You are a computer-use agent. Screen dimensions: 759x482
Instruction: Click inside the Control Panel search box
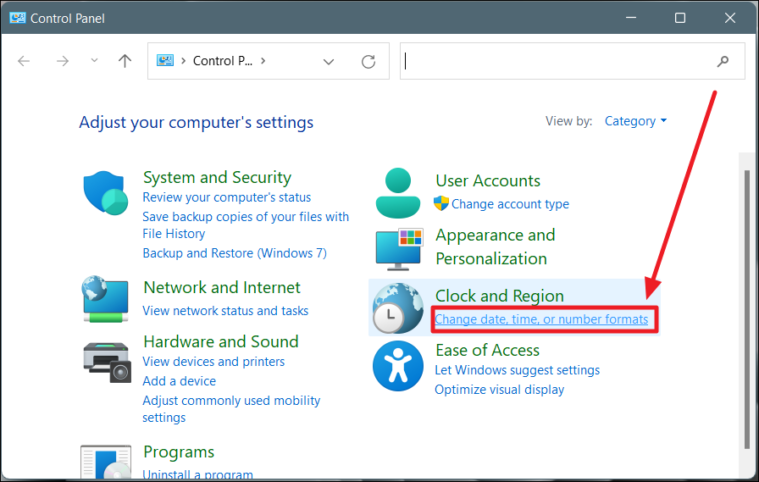pos(559,61)
